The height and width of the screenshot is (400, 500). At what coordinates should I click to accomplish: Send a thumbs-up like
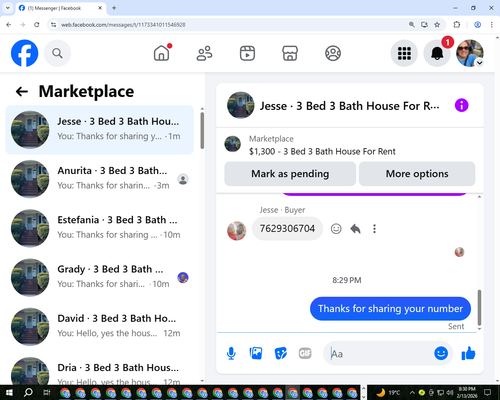[x=468, y=353]
